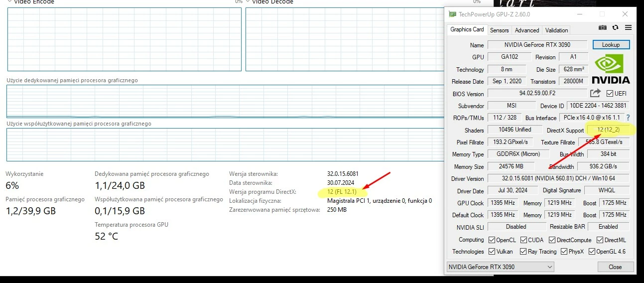Image resolution: width=644 pixels, height=283 pixels.
Task: Click the Video Encode graph in Task Manager
Action: tap(125, 39)
